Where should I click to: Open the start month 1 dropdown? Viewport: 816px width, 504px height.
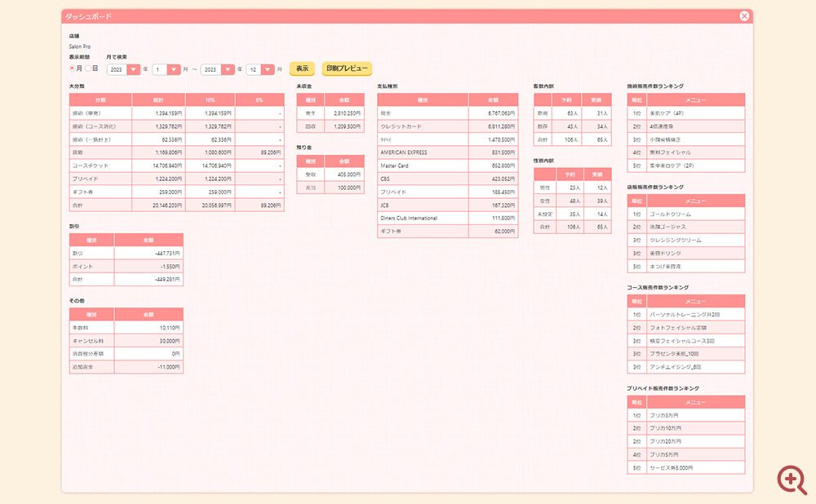(166, 69)
